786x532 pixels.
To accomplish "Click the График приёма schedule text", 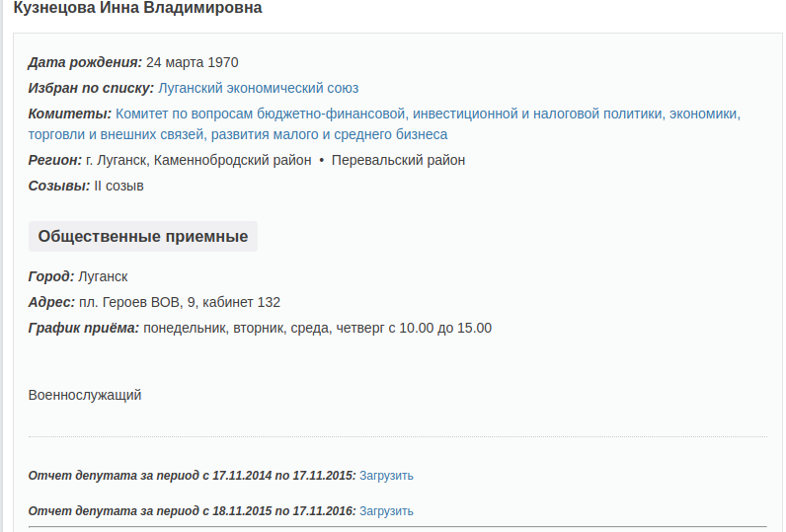I will (x=316, y=328).
